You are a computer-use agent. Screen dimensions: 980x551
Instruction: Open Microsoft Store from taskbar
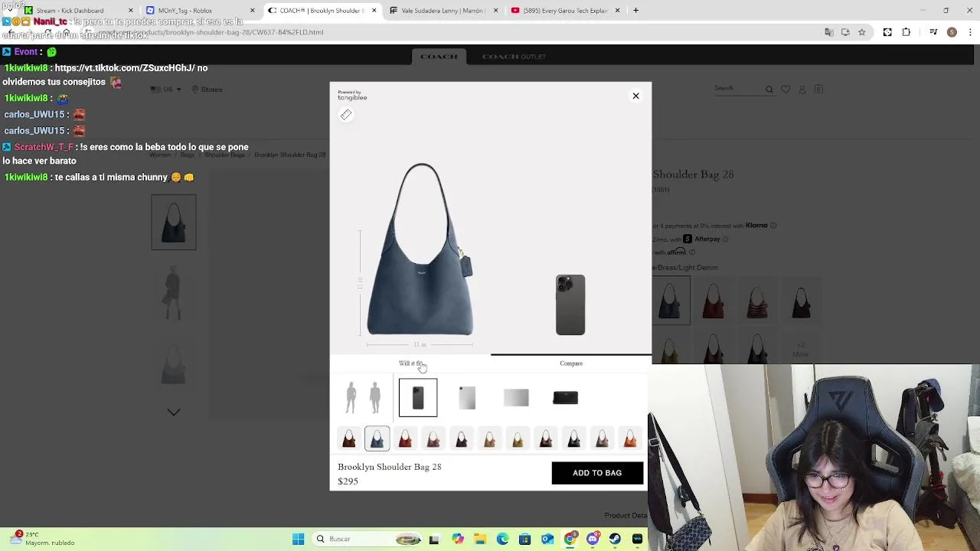(x=524, y=540)
